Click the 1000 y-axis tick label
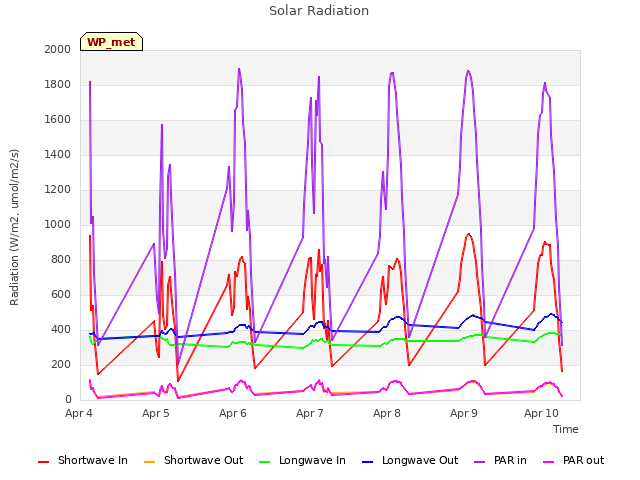The height and width of the screenshot is (480, 640). pyautogui.click(x=58, y=224)
